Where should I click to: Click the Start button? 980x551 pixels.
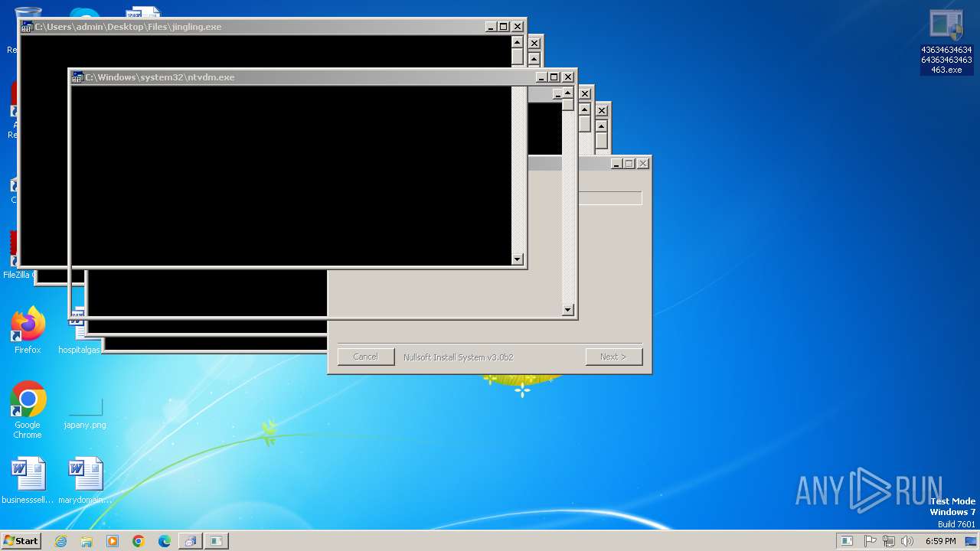click(21, 541)
